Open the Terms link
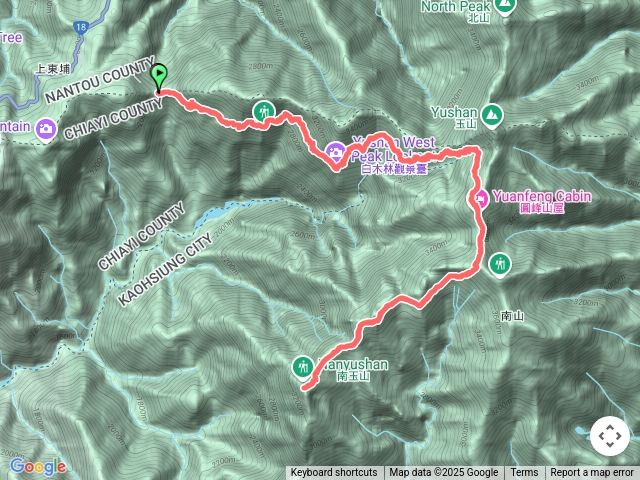This screenshot has height=480, width=640. tap(524, 473)
